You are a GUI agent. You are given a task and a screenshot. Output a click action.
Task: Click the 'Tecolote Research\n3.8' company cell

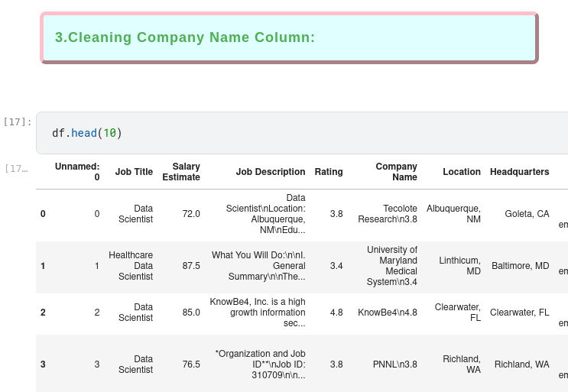[388, 214]
